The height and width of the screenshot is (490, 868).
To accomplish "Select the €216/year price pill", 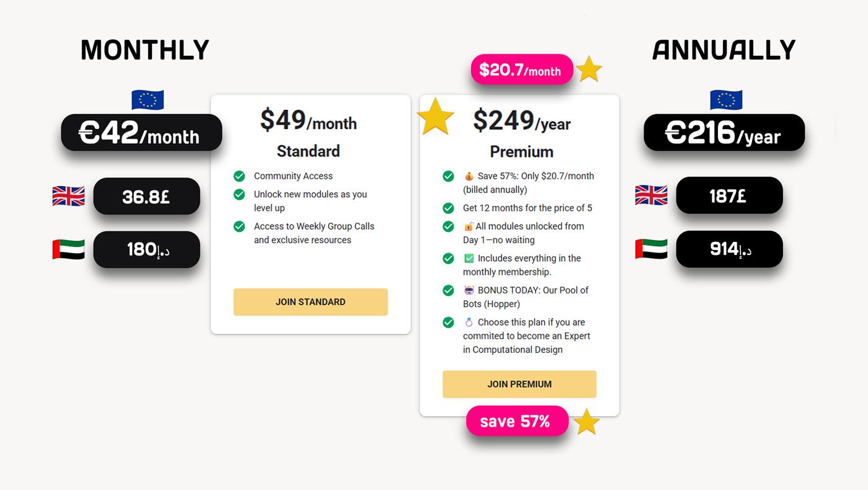I will click(x=724, y=133).
